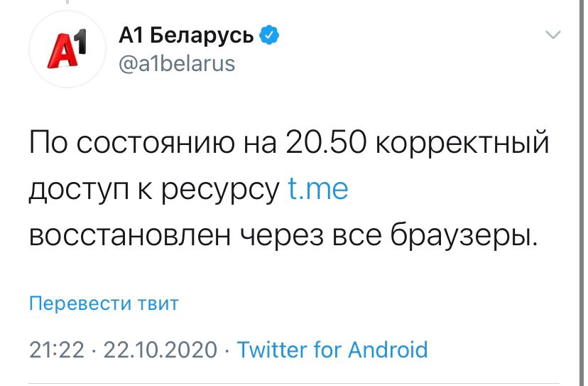The height and width of the screenshot is (386, 588).
Task: Click the word Android in source label
Action: coord(386,350)
